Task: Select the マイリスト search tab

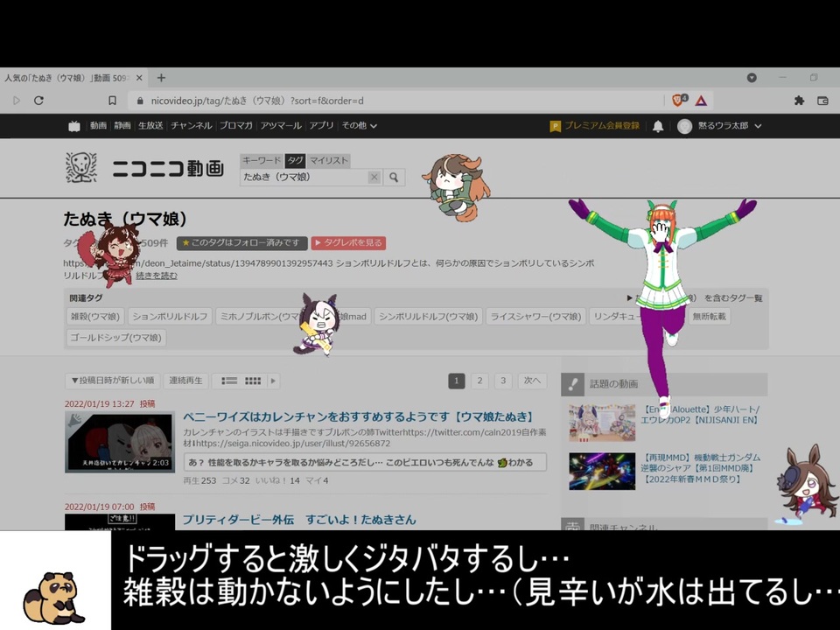Action: [x=329, y=161]
